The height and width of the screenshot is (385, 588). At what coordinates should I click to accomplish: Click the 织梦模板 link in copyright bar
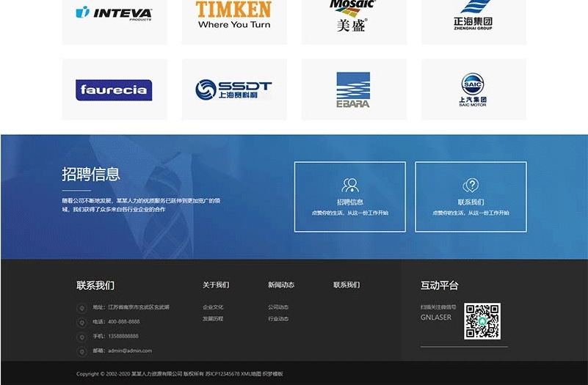[x=273, y=374]
